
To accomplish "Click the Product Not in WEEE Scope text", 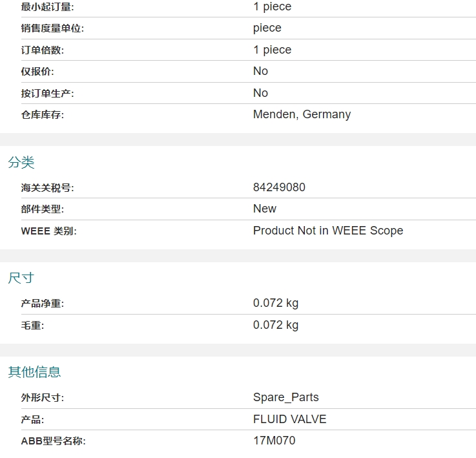I will click(x=328, y=231).
